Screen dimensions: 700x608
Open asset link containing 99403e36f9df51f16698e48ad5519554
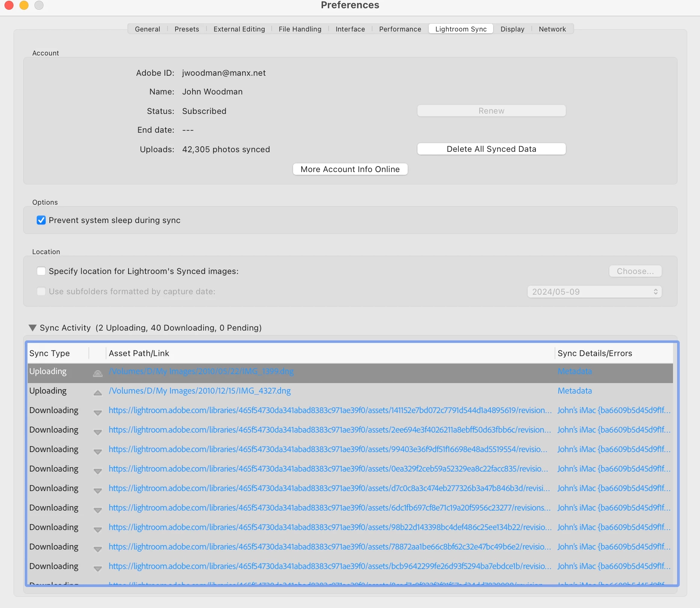pos(328,449)
